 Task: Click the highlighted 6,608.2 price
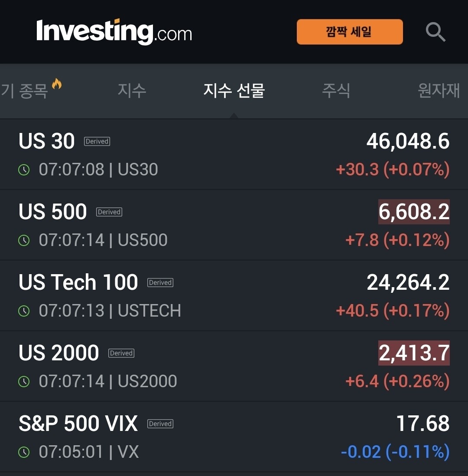tap(414, 212)
